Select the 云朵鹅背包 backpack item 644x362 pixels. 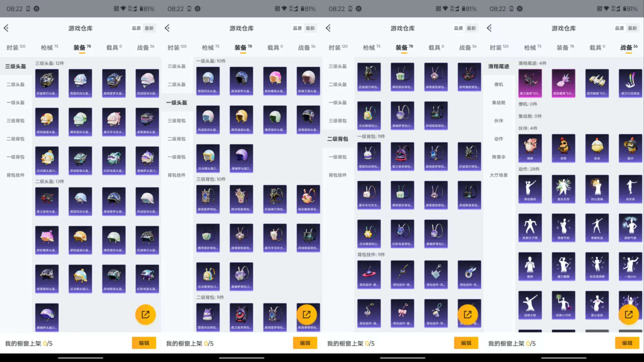click(208, 276)
